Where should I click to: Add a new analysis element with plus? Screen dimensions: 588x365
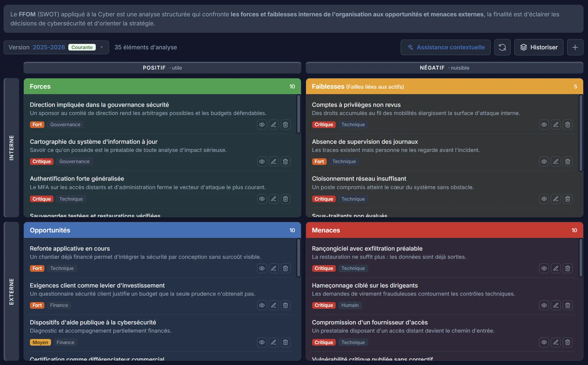[x=575, y=47]
